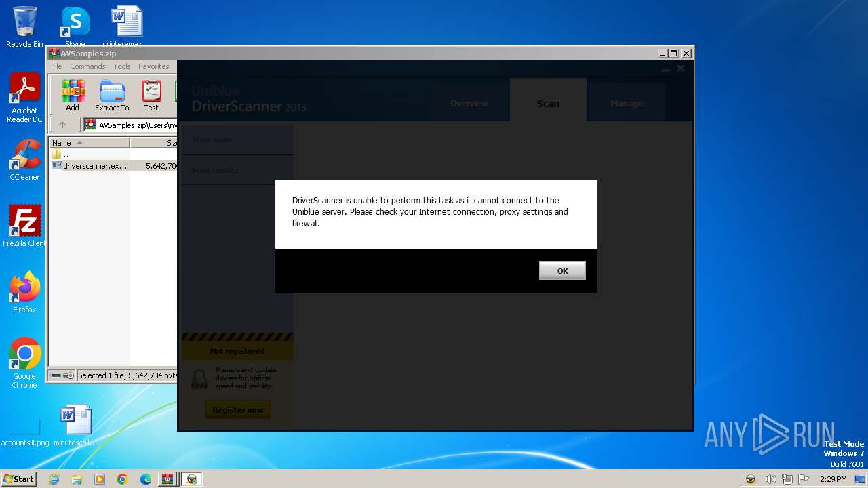The image size is (868, 488).
Task: Open Google Chrome desktop shortcut
Action: [x=24, y=363]
